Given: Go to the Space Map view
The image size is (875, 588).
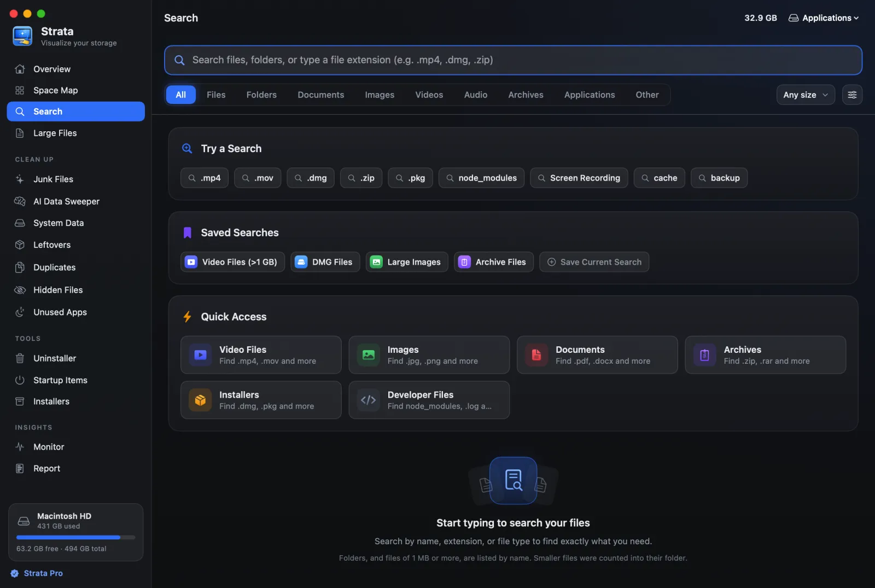Looking at the screenshot, I should (75, 90).
